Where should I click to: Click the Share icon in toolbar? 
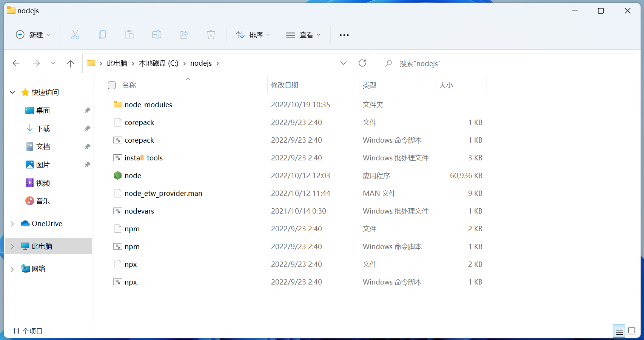(x=184, y=35)
